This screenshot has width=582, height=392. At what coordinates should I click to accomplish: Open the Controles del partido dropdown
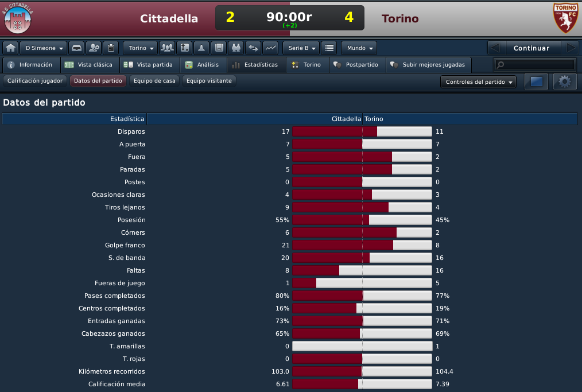[x=478, y=82]
